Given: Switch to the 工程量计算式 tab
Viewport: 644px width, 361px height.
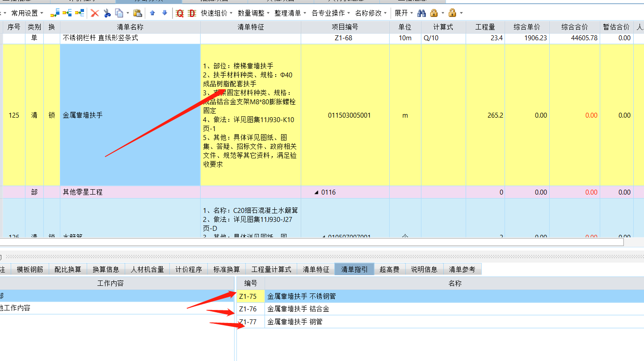Looking at the screenshot, I should pos(271,269).
